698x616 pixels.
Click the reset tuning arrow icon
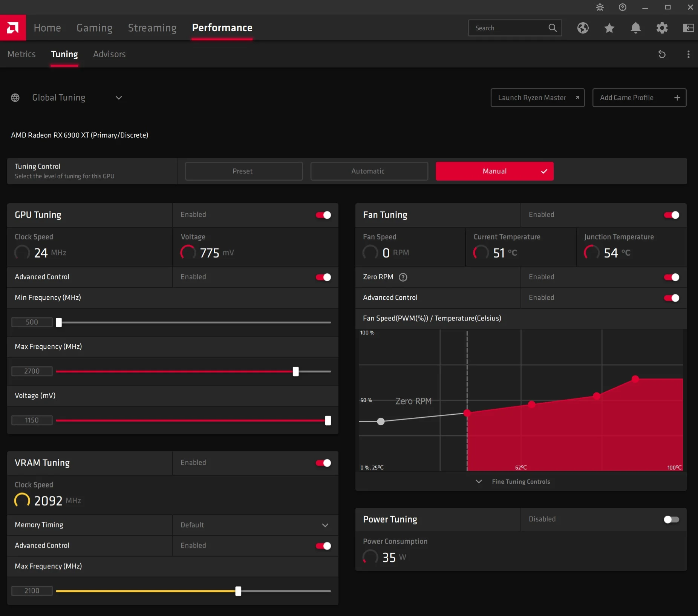click(662, 54)
